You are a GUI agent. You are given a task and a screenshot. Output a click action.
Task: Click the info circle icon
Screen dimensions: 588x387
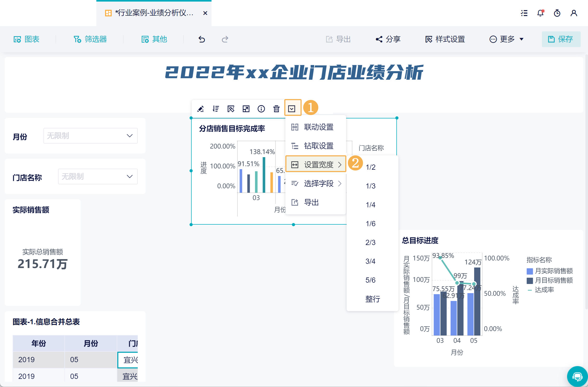(x=261, y=109)
